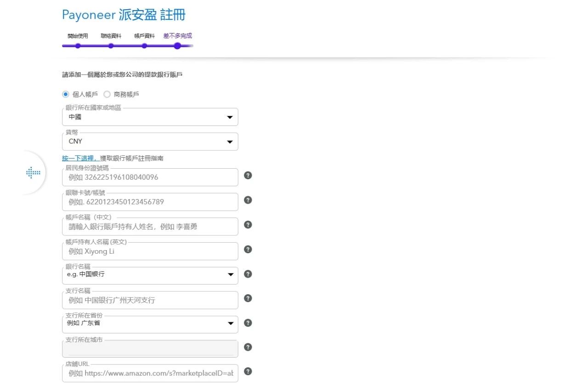Choose the 商務帳戶 account type

[107, 94]
